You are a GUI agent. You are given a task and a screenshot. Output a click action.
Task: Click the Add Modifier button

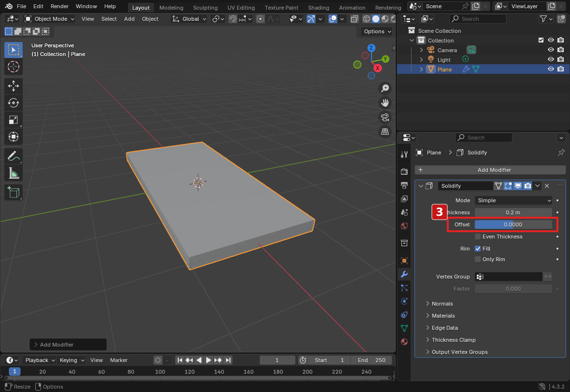490,170
